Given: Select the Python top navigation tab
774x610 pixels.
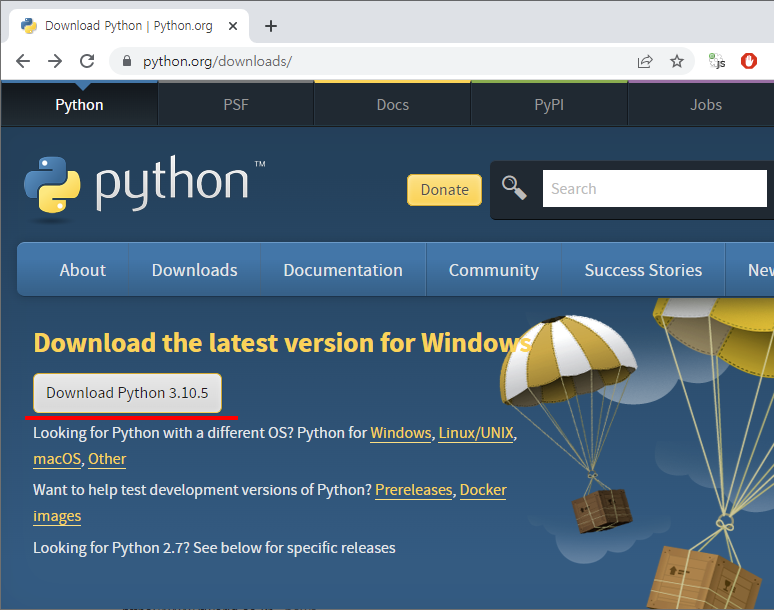Looking at the screenshot, I should [x=79, y=105].
